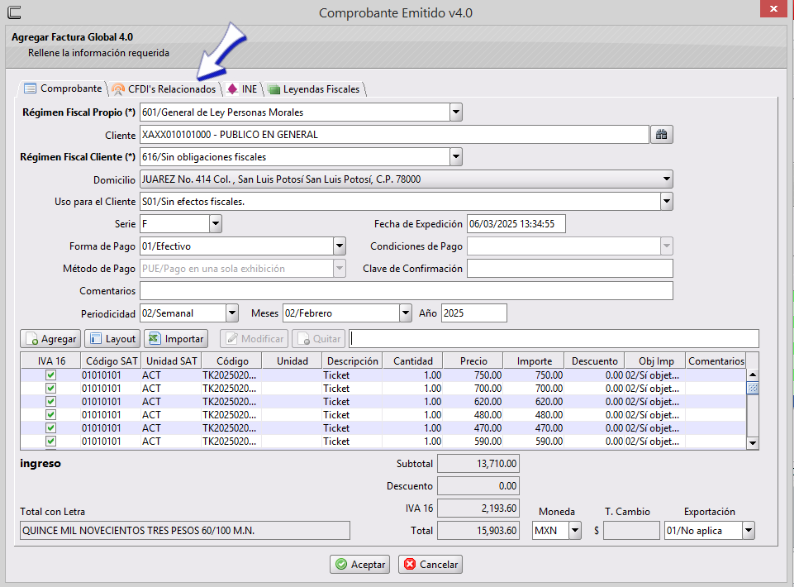Click the Subtotal value 13,710.00

point(479,463)
